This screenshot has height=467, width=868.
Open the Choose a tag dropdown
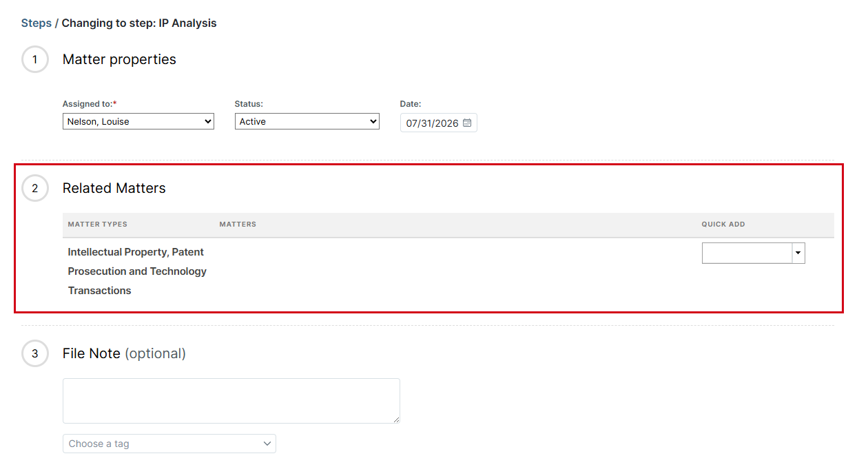pyautogui.click(x=169, y=444)
